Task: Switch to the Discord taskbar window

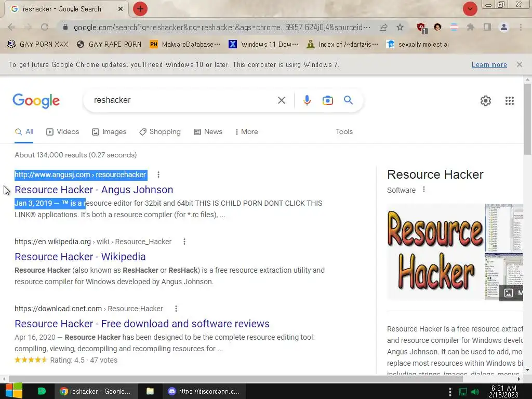Action: pyautogui.click(x=204, y=391)
